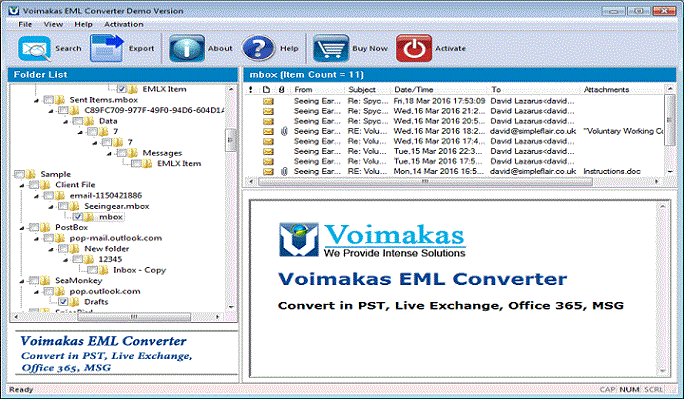Click the Sample folder icon

pyautogui.click(x=31, y=174)
